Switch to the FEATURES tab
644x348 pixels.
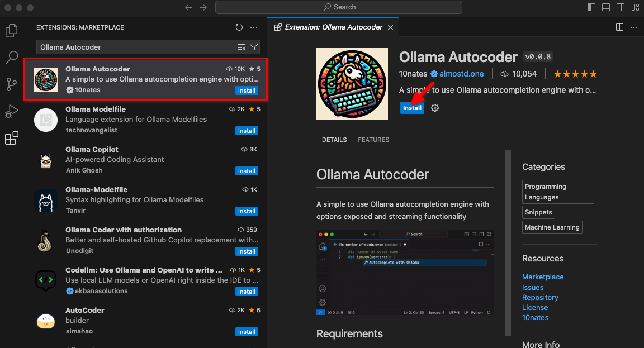point(373,140)
